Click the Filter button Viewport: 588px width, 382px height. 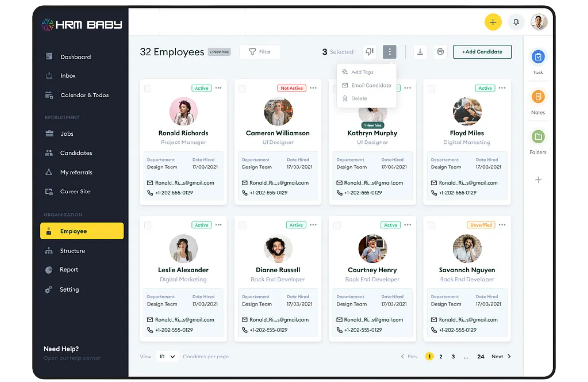[260, 52]
